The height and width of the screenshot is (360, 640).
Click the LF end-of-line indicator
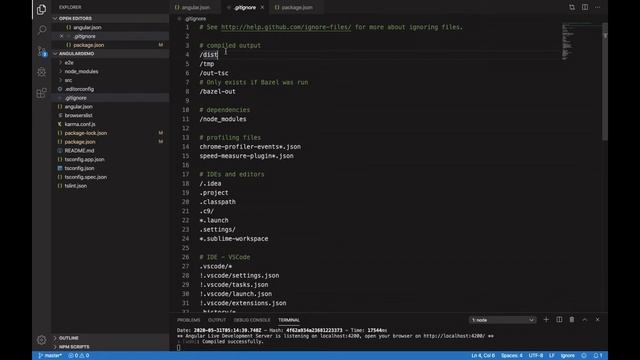tap(551, 356)
